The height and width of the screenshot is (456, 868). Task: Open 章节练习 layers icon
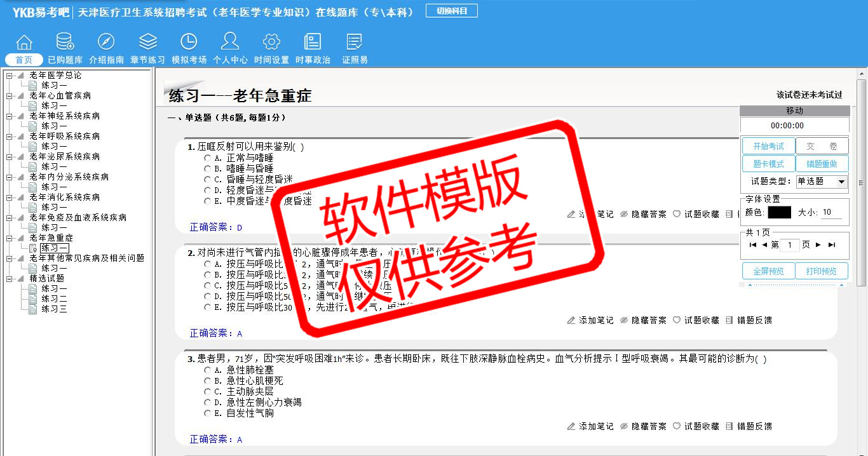point(147,43)
